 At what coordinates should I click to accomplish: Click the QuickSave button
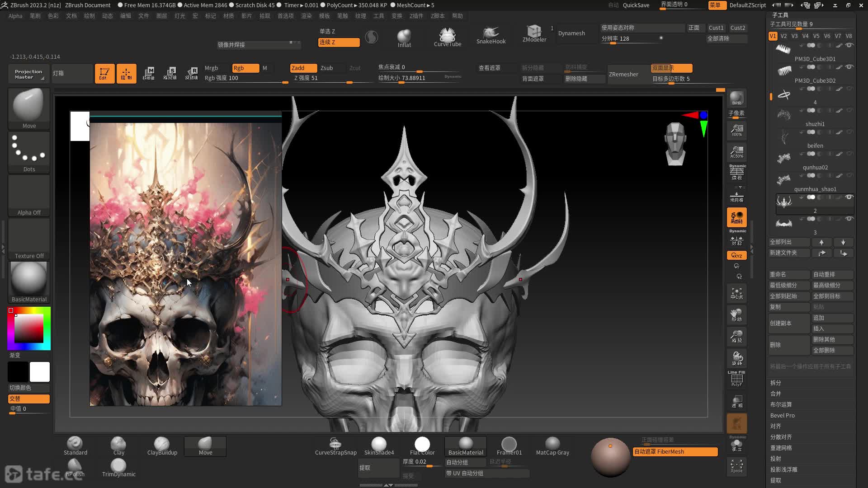click(636, 5)
